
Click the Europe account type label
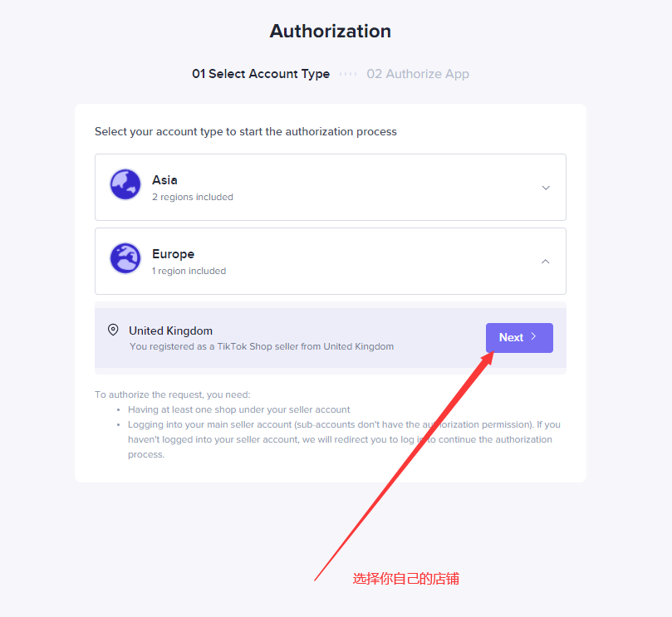(173, 254)
